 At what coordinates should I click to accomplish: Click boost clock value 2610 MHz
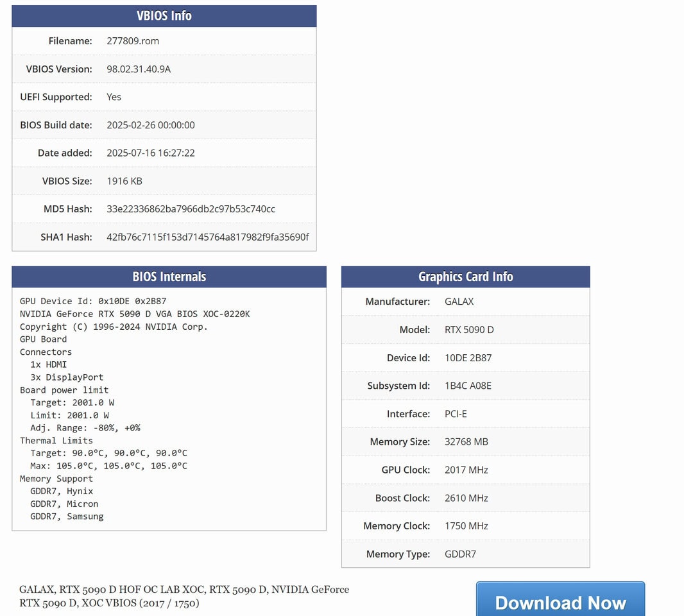pyautogui.click(x=466, y=498)
